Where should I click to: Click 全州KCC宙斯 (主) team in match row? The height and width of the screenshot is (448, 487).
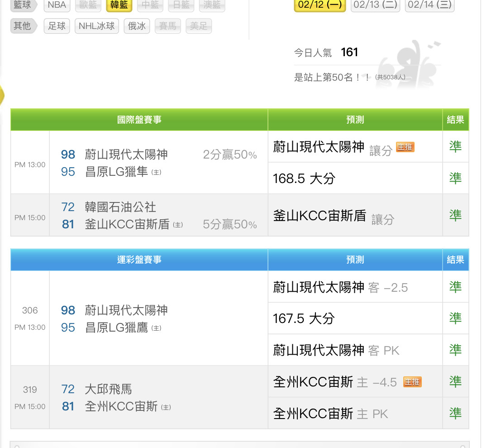tap(128, 406)
